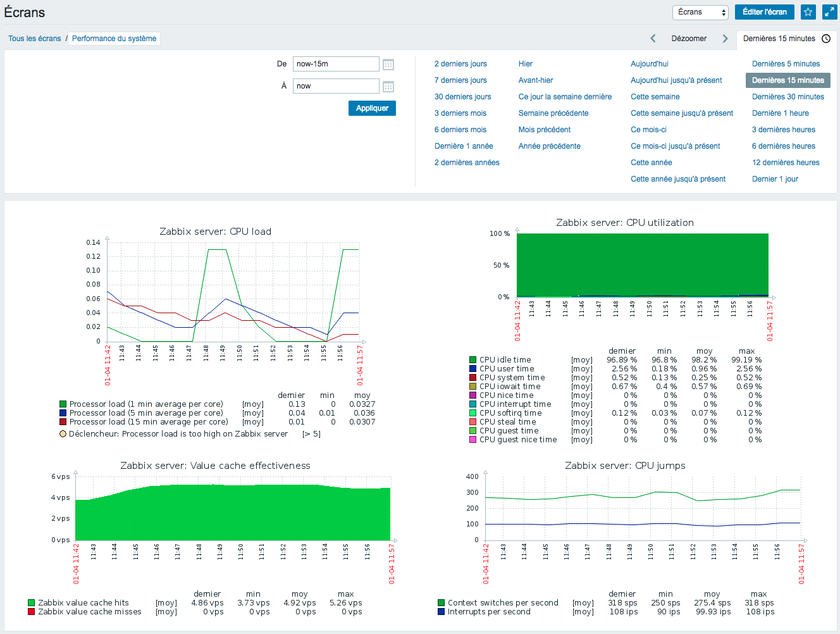Select Cette semaine jusqu'à présent
Screen dimensions: 840x634
tap(682, 113)
